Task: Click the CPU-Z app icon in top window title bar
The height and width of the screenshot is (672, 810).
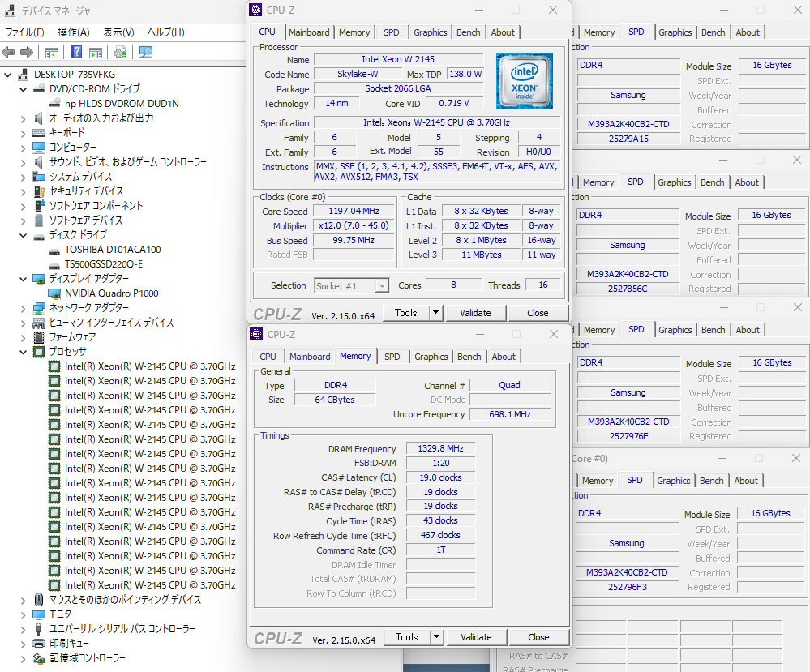Action: pos(255,11)
